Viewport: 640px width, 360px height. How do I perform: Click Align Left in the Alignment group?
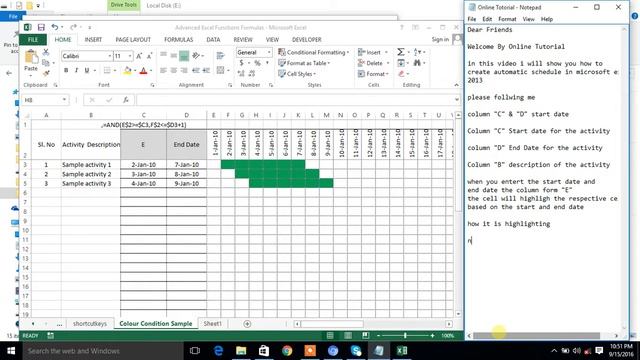[163, 70]
